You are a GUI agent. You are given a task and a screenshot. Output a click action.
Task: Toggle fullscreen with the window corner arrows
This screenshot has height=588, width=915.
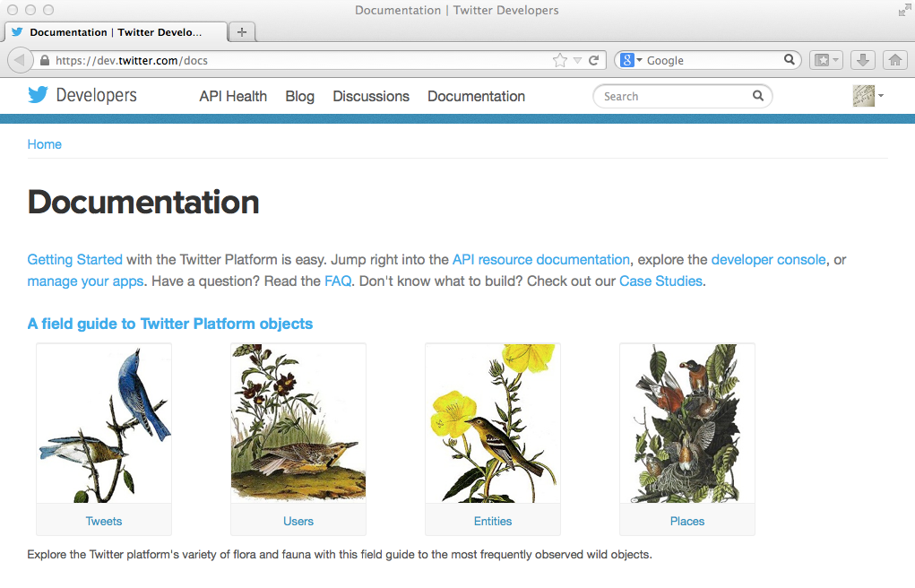click(904, 10)
